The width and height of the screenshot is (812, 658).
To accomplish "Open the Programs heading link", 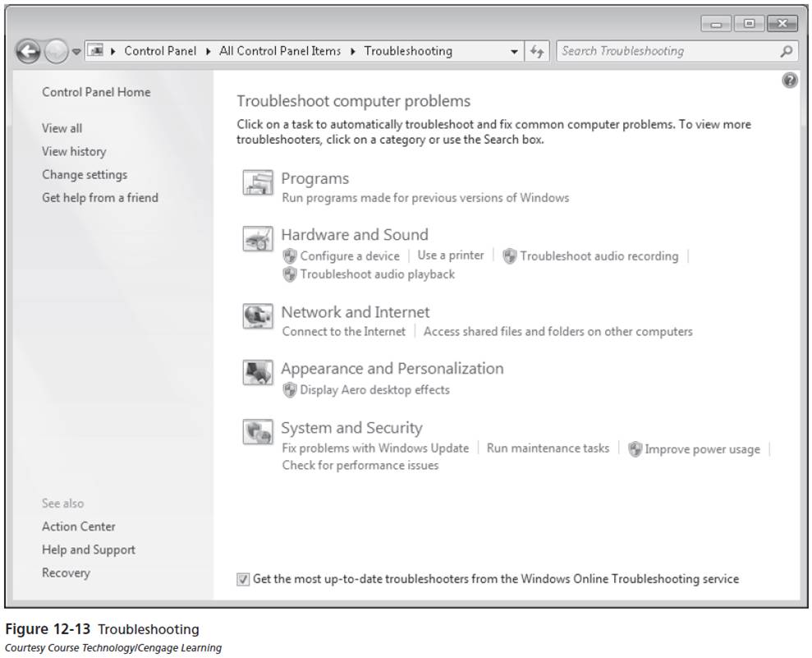I will tap(314, 179).
